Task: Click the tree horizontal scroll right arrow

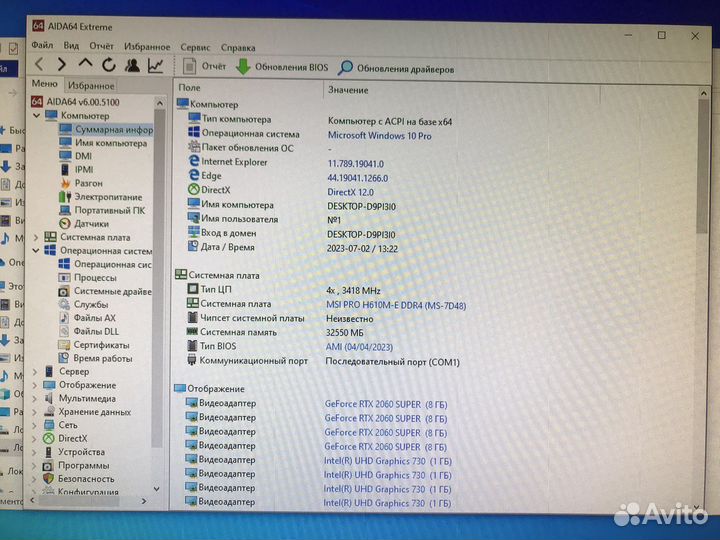Action: (144, 501)
